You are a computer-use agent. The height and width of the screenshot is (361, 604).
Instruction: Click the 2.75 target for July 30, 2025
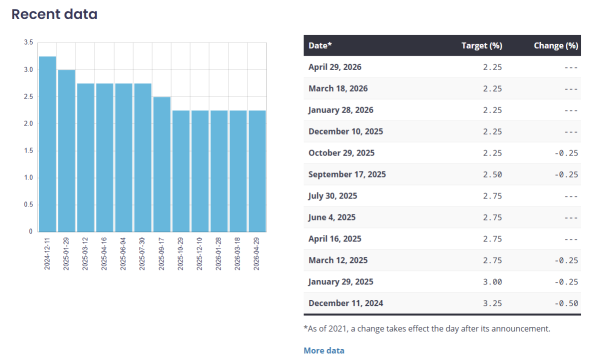[492, 196]
